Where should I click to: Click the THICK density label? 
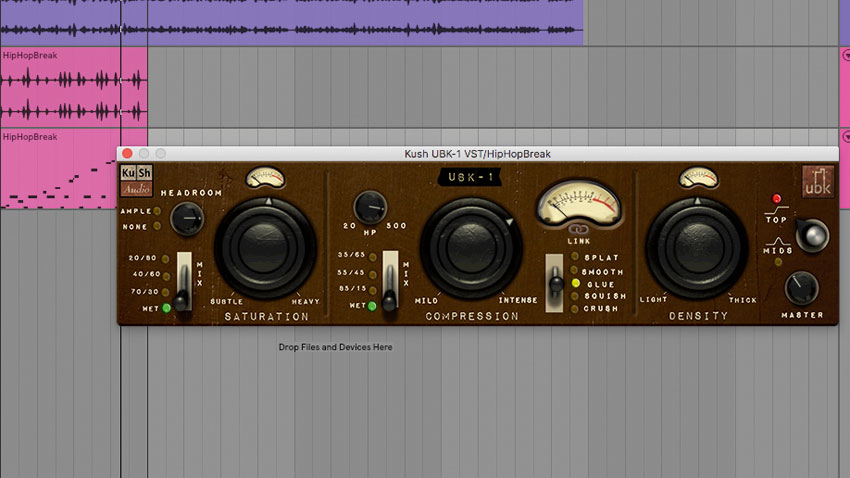pos(743,300)
